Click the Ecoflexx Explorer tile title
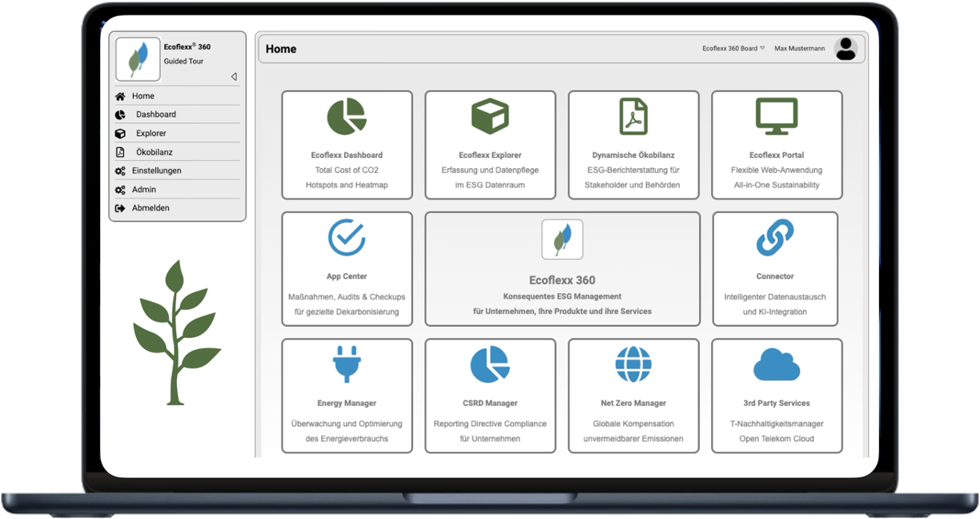Viewport: 980px width, 519px height. pyautogui.click(x=490, y=155)
